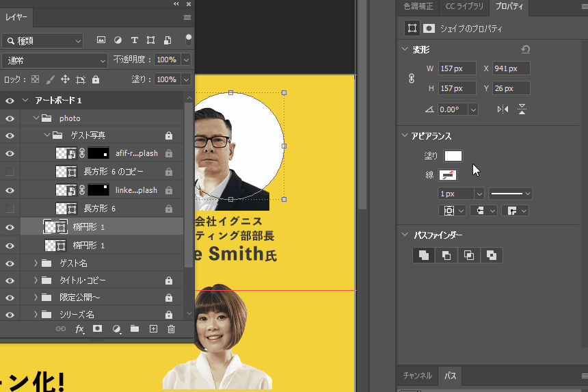This screenshot has width=588, height=392.
Task: Collapse the 変形 section
Action: coord(405,49)
